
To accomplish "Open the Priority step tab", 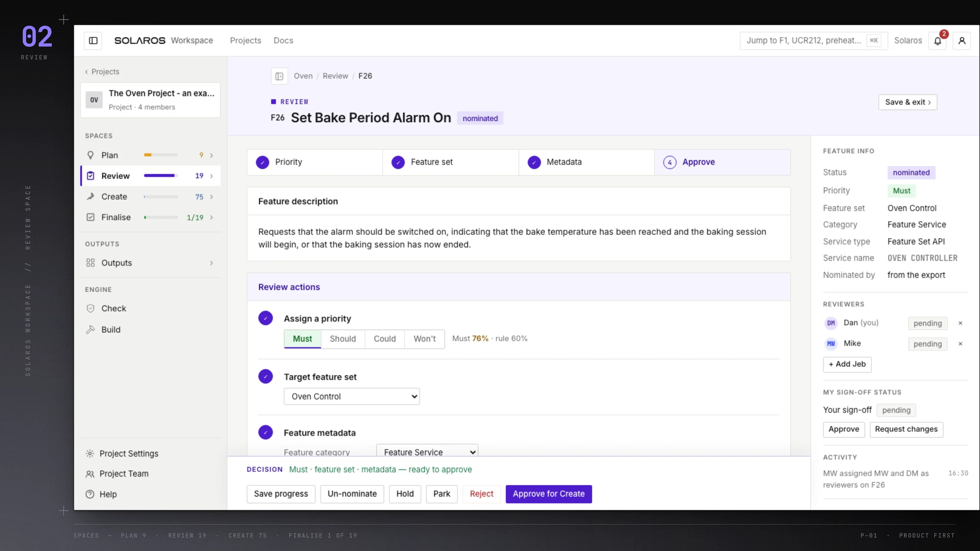I will coord(315,162).
